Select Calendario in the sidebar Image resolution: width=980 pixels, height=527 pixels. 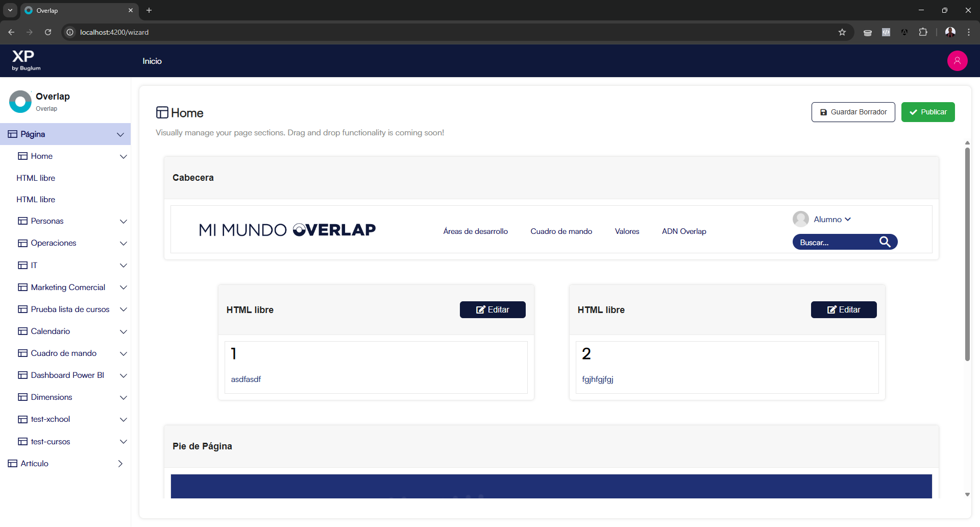coord(50,331)
